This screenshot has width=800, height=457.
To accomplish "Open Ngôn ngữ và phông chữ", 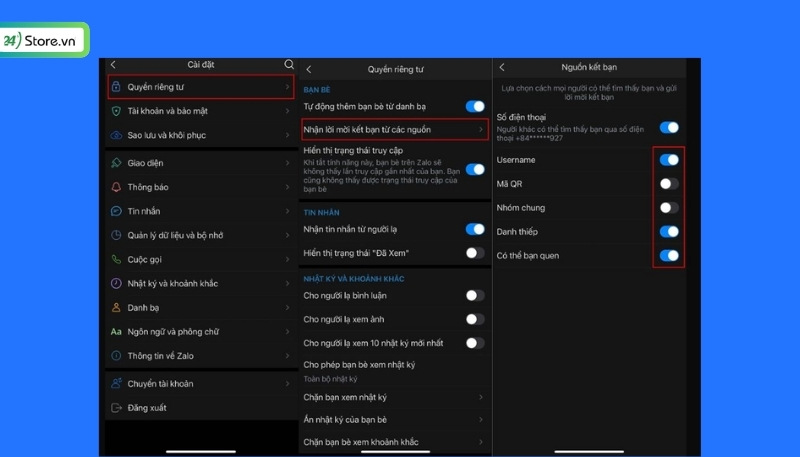I will pos(201,332).
